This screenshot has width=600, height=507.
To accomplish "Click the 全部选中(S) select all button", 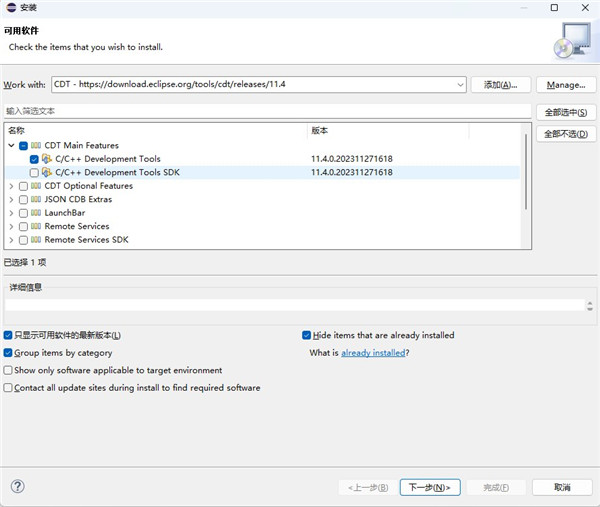I will pyautogui.click(x=565, y=113).
